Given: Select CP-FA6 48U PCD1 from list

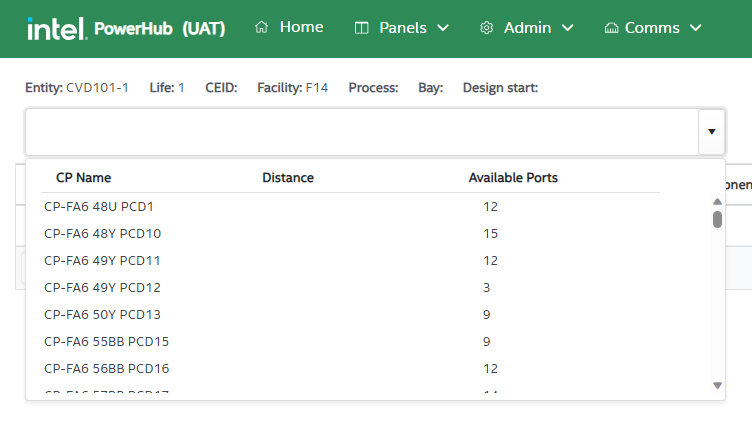Looking at the screenshot, I should (x=99, y=207).
